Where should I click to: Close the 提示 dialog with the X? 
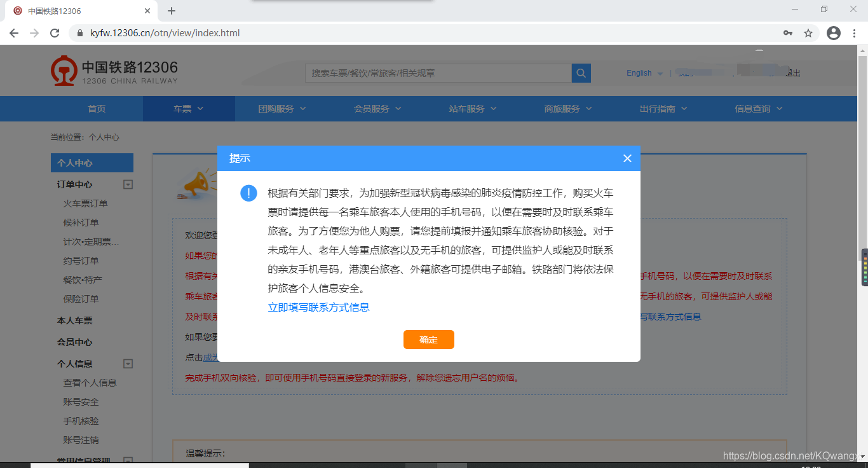click(627, 158)
